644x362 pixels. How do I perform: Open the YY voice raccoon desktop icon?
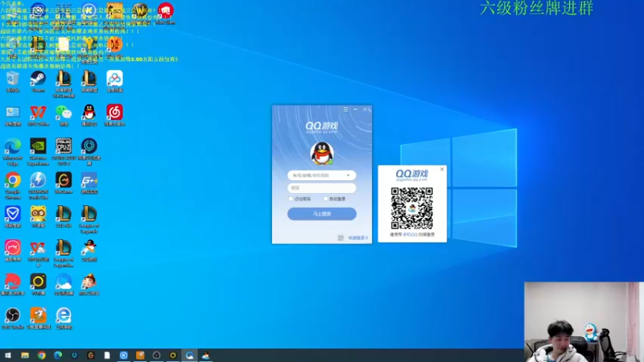coord(38,216)
